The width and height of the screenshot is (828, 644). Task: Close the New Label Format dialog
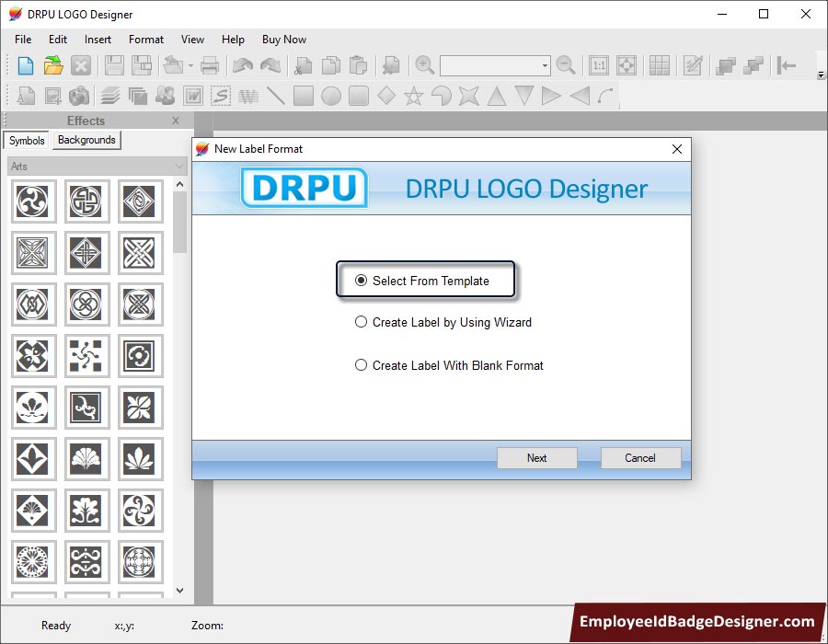(677, 149)
